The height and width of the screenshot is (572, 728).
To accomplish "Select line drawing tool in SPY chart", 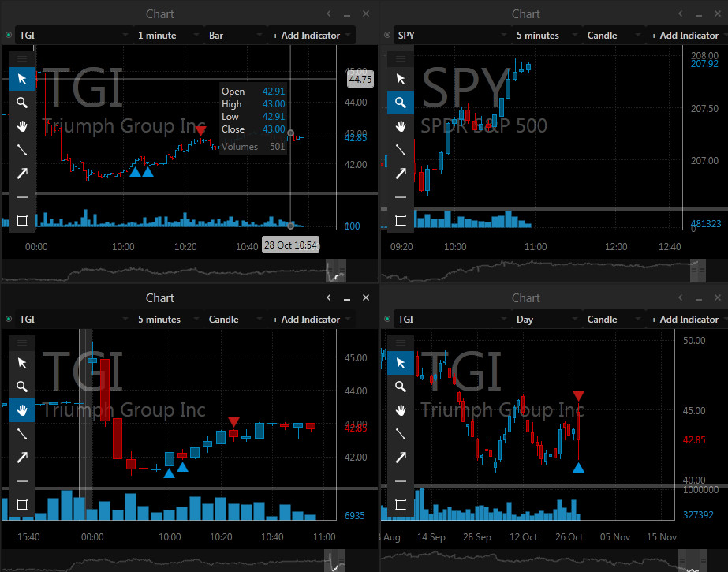I will click(401, 150).
